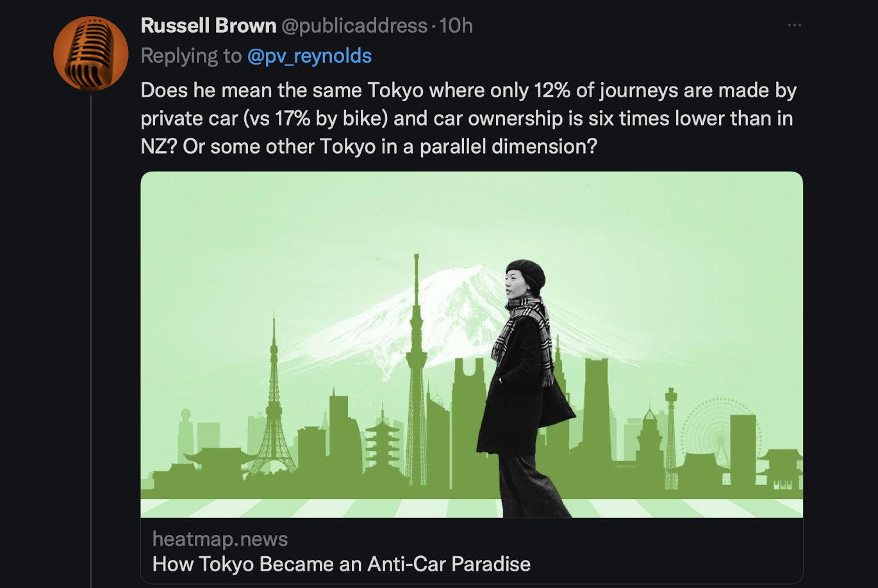Click the heatmap.news domain label
The image size is (878, 588).
coord(220,539)
